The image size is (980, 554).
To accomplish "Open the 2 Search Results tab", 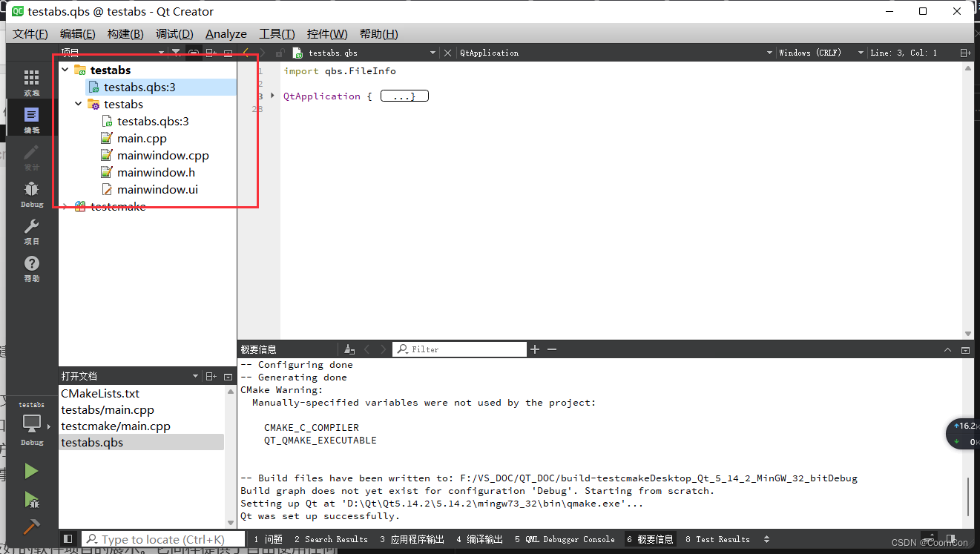I will point(329,539).
